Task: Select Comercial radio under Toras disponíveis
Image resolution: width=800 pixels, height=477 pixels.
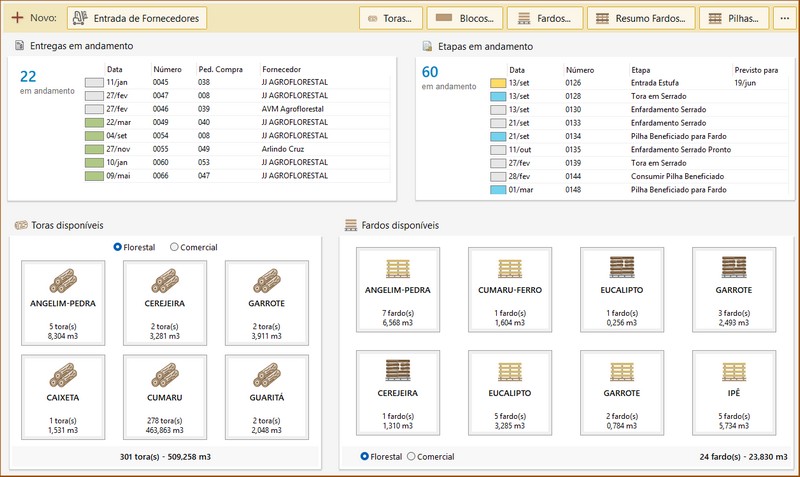Action: click(175, 247)
